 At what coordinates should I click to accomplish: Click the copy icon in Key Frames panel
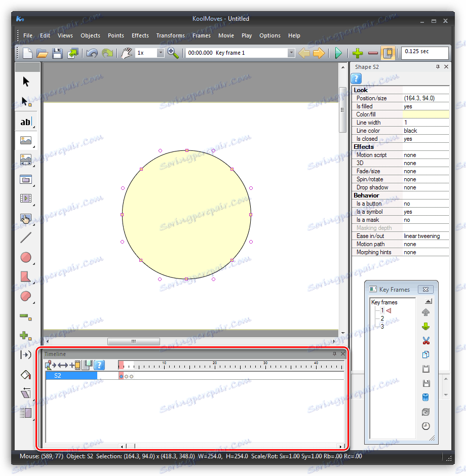[x=425, y=354]
